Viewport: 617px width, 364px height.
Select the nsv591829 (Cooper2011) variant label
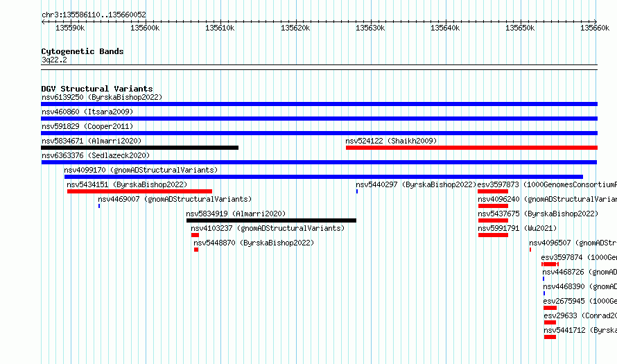tap(87, 126)
